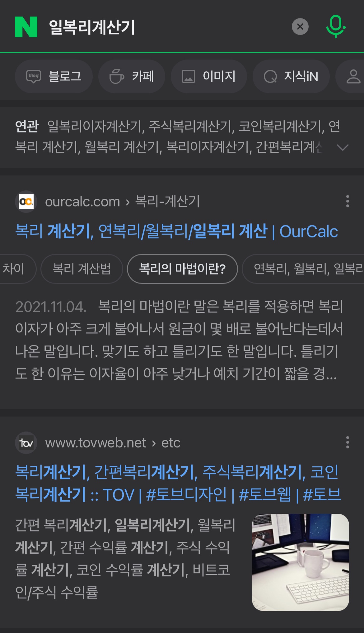The image size is (364, 633).
Task: Tap the ourcalc.com favicon
Action: pos(26,202)
